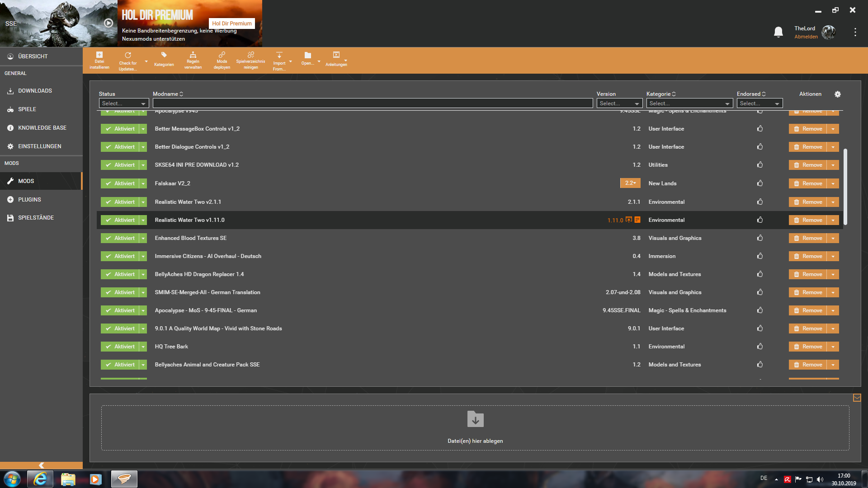Toggle Aktiviert for Enhanced Blood Textures SE
Viewport: 868px width, 488px height.
click(120, 238)
